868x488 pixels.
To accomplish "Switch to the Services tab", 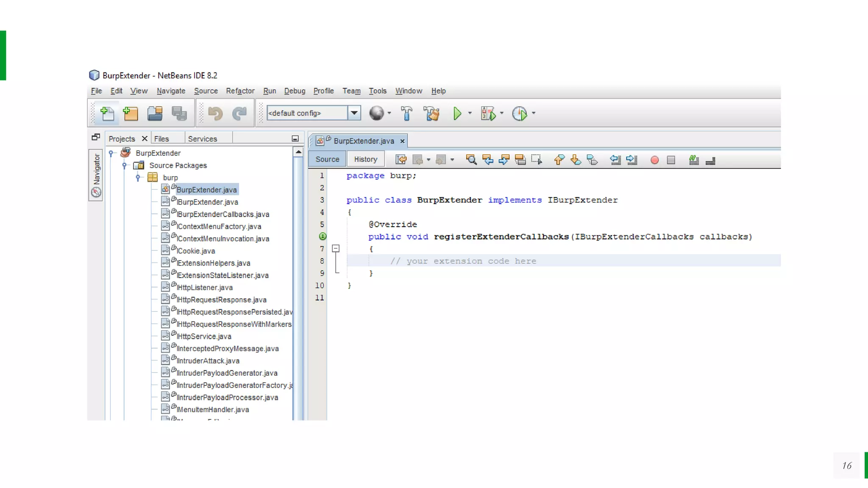I will [202, 139].
